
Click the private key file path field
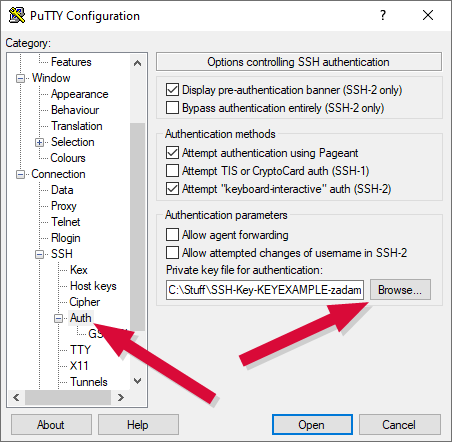coord(265,290)
